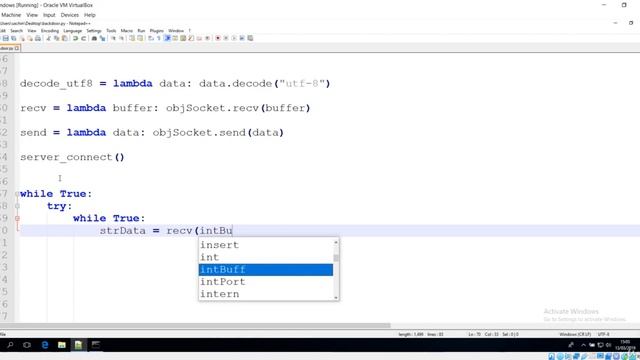Click the Paste toolbar icon
Viewport: 640px width, 360px height.
point(64,38)
